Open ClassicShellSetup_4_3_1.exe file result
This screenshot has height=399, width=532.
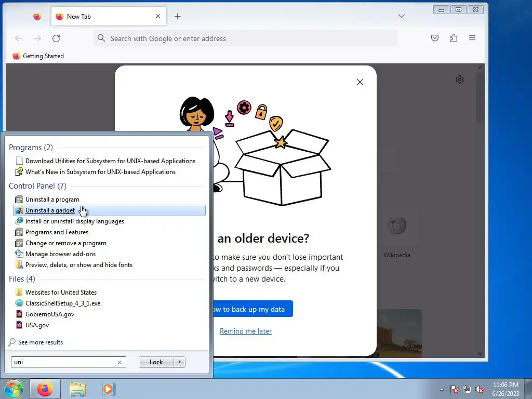110,303
